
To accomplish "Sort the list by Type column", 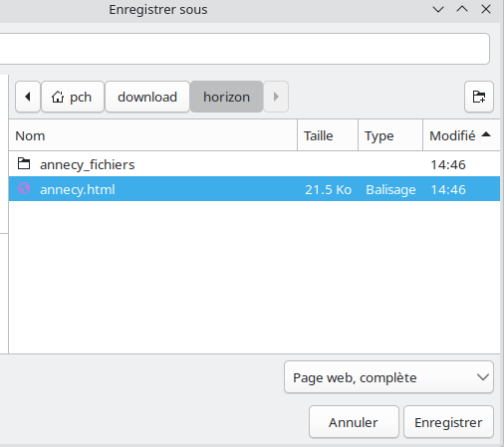I will (390, 135).
